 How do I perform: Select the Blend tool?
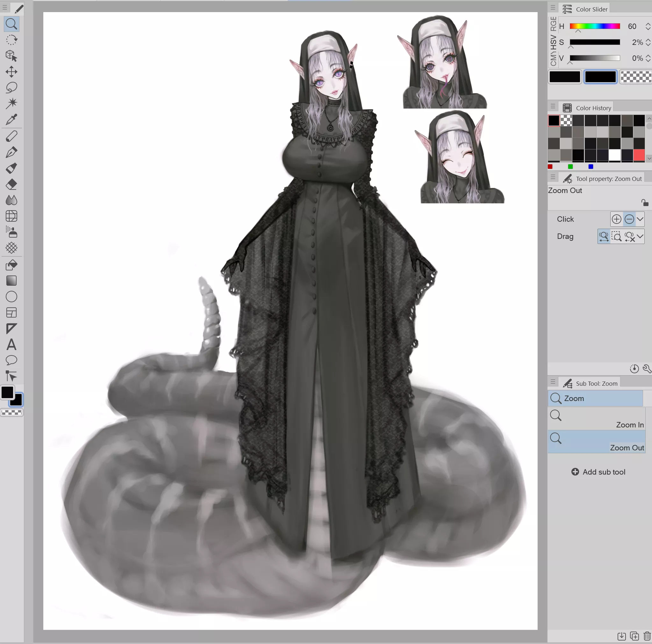pos(12,200)
